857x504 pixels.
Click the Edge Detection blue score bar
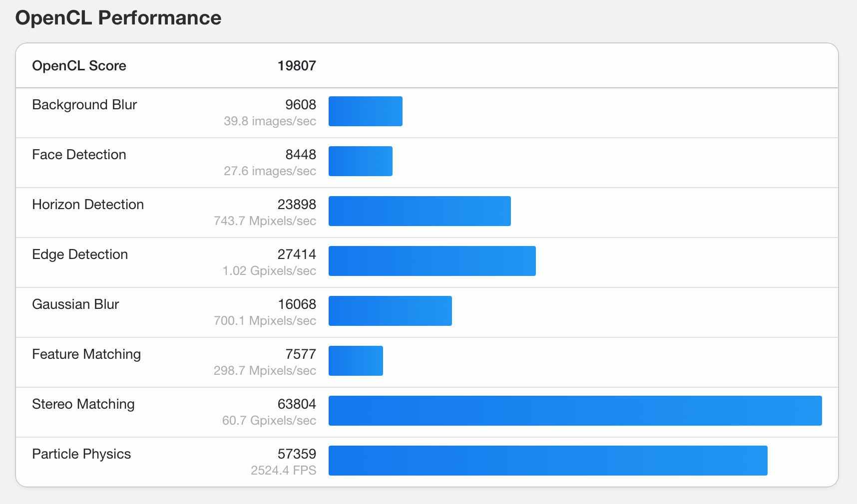[x=432, y=261]
